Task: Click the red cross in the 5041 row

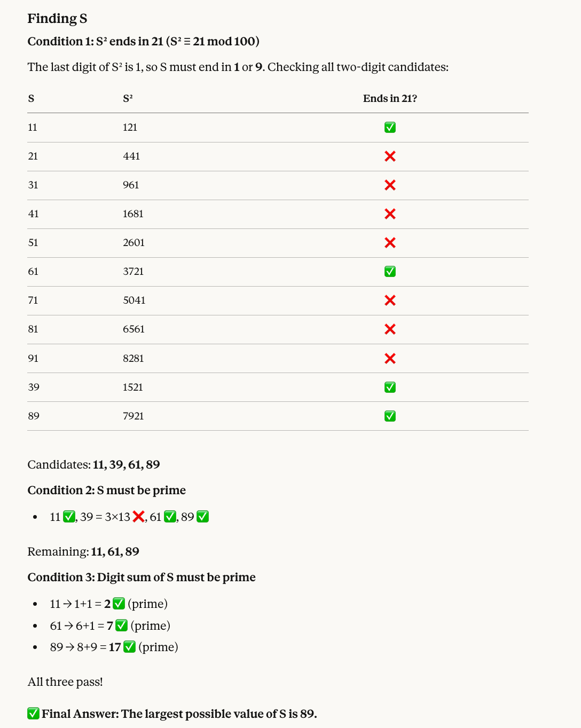Action: click(390, 300)
